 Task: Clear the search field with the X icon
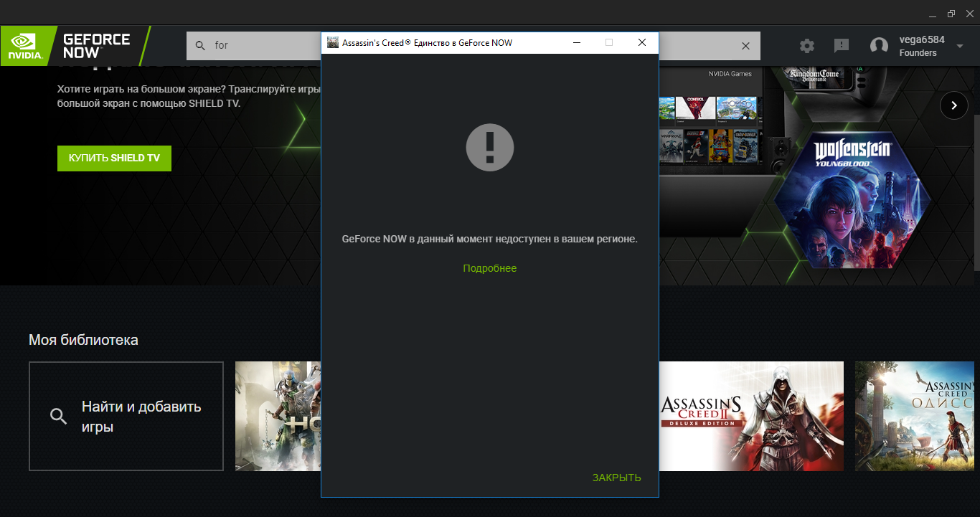pos(745,46)
